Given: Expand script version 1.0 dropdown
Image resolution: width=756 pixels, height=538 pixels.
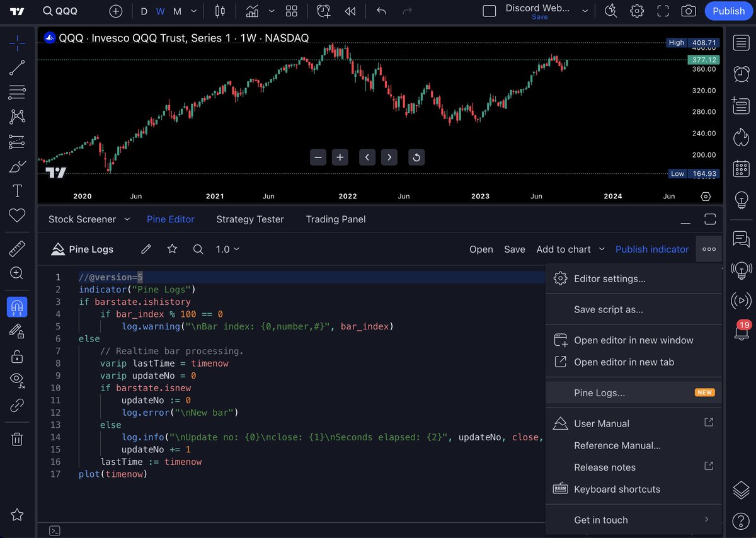Looking at the screenshot, I should (227, 249).
